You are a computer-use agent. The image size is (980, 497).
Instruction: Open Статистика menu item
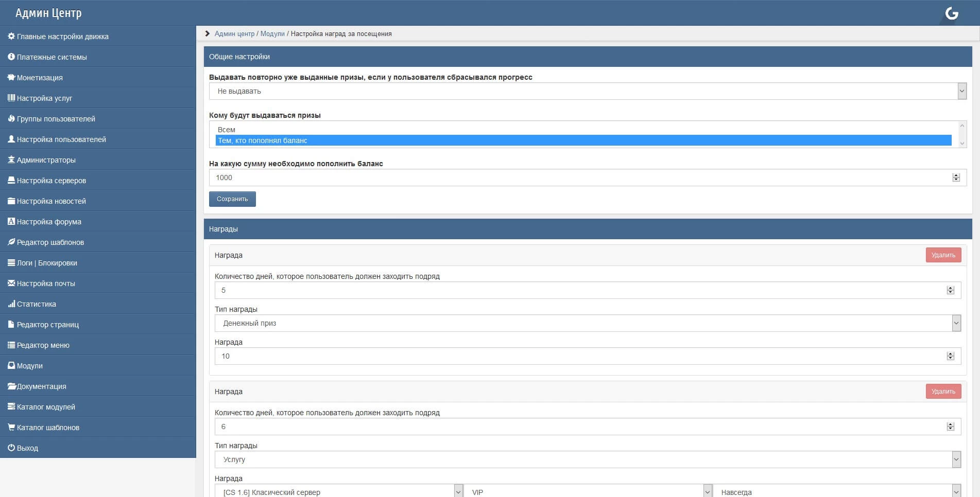coord(98,304)
